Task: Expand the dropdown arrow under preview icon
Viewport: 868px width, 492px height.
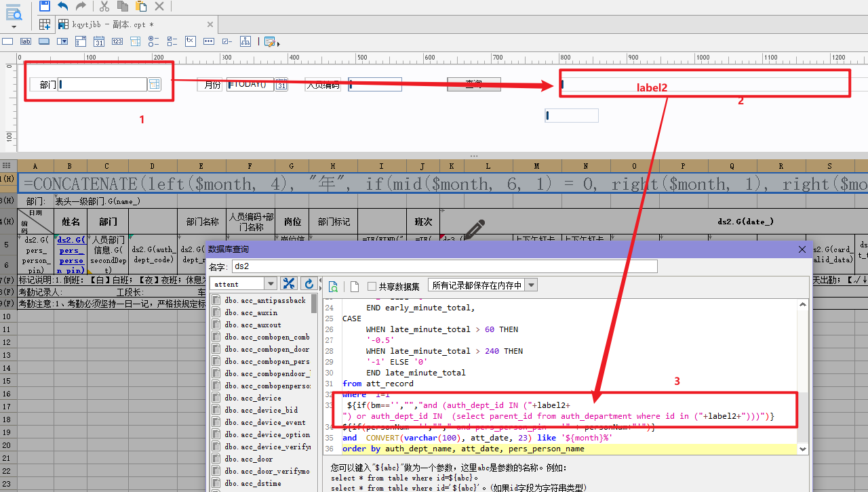Action: click(14, 27)
